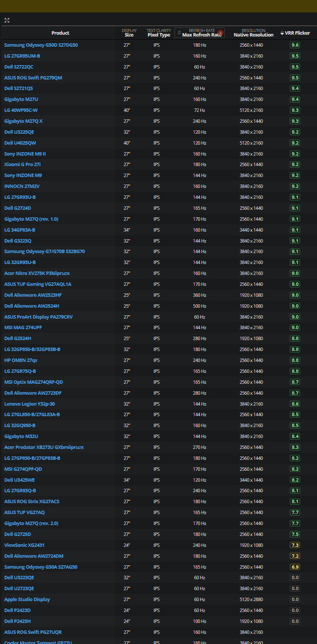Open the Dell P2425H product link
Viewport: 317px width, 644px height.
click(x=17, y=621)
